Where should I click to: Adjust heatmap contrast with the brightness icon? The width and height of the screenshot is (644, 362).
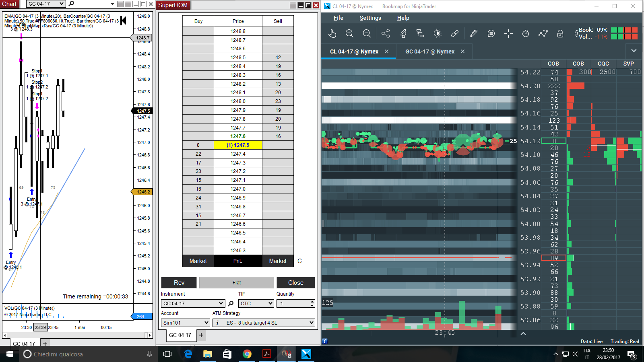tap(438, 34)
